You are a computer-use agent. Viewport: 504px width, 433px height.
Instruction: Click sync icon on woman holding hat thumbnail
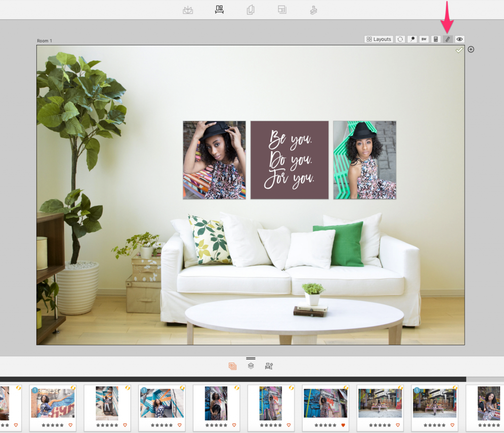pos(237,388)
